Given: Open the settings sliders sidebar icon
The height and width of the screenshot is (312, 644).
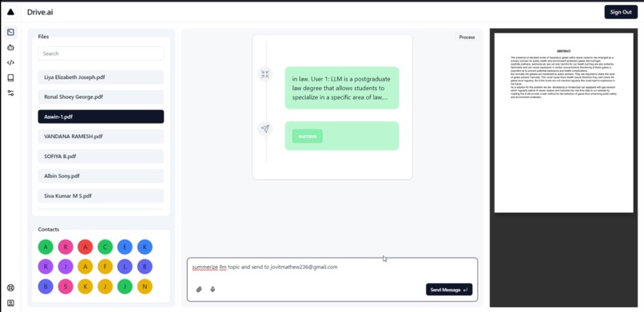Looking at the screenshot, I should [10, 93].
